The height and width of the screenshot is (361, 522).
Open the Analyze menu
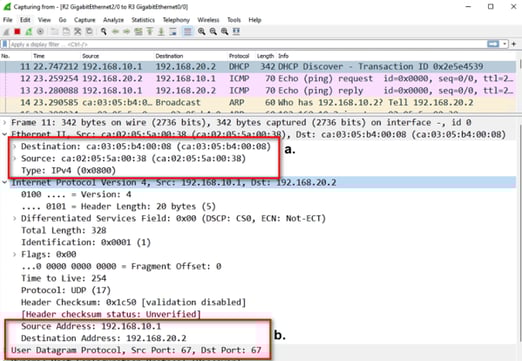pos(113,20)
